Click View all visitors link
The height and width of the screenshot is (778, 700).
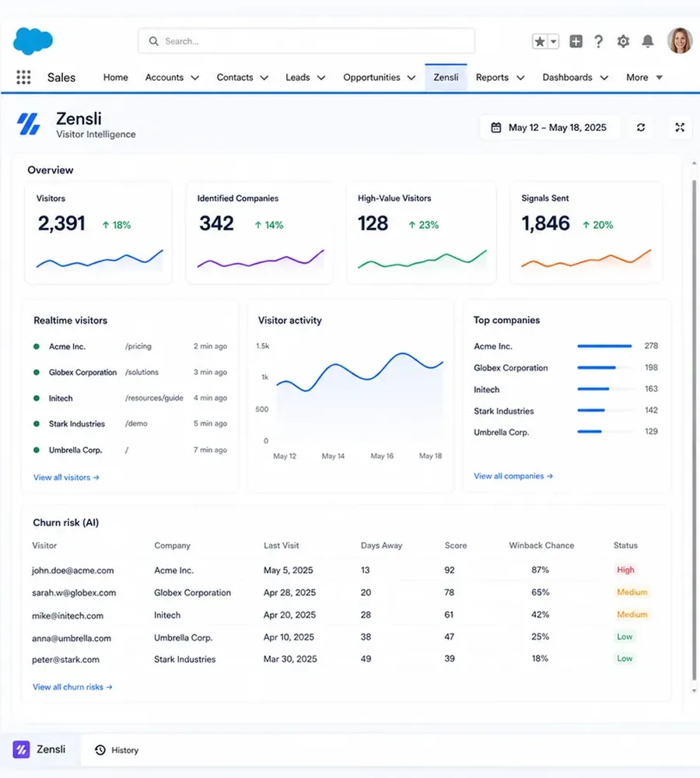(66, 478)
